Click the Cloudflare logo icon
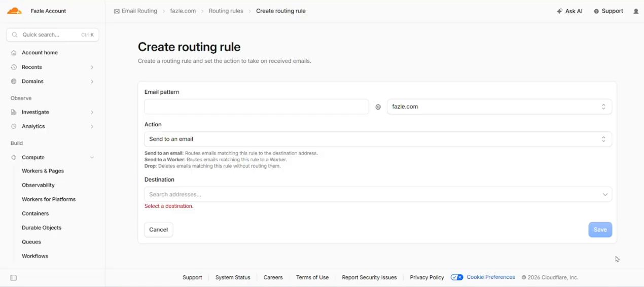The image size is (644, 287). pyautogui.click(x=14, y=11)
